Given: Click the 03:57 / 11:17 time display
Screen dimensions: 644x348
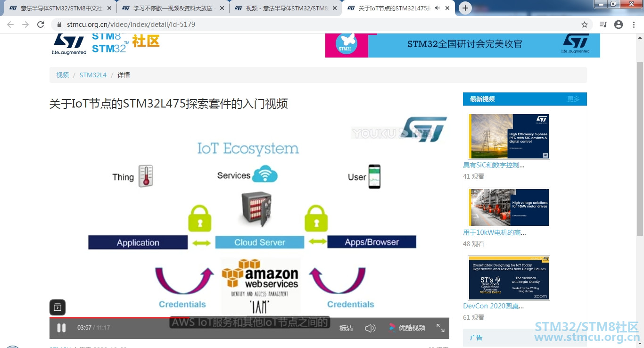Looking at the screenshot, I should [94, 328].
